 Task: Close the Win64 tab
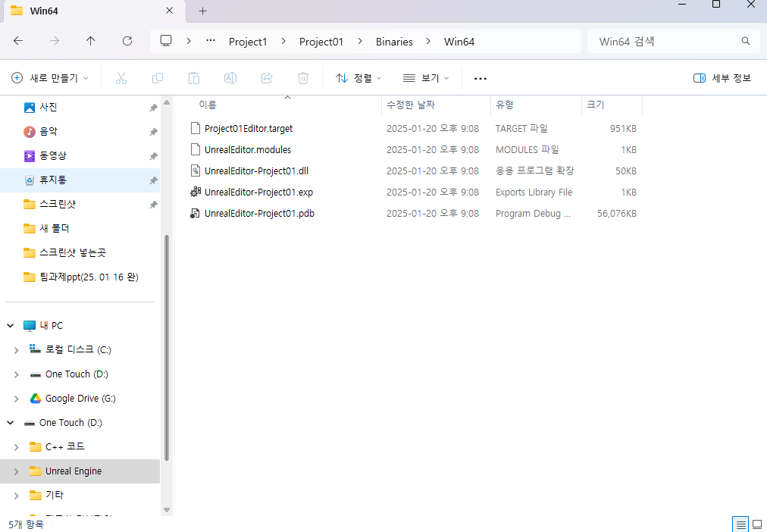[x=169, y=11]
